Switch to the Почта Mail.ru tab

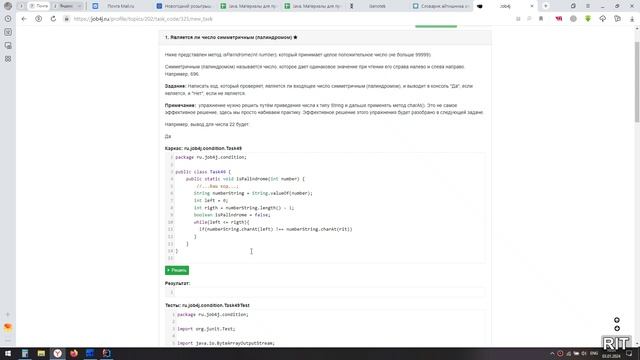120,6
